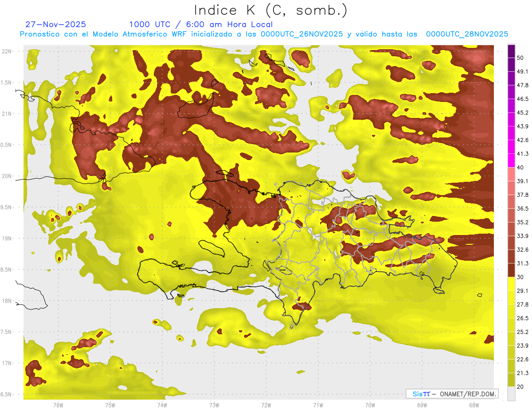Click the "75W" longitude label
The height and width of the screenshot is (411, 532).
[x=110, y=405]
